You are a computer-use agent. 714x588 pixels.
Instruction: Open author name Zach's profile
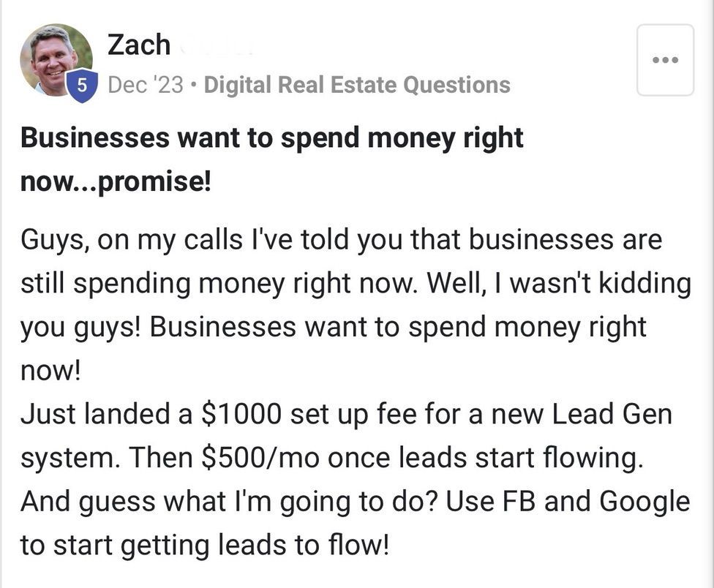138,45
